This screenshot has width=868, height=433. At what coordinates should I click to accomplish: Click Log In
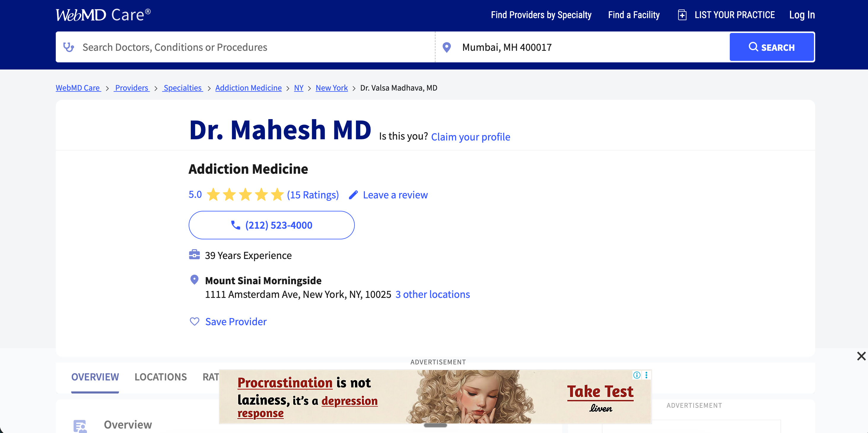pyautogui.click(x=802, y=15)
